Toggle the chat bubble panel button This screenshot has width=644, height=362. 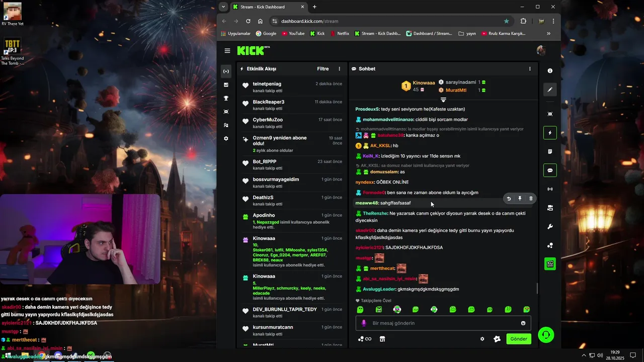click(x=550, y=170)
